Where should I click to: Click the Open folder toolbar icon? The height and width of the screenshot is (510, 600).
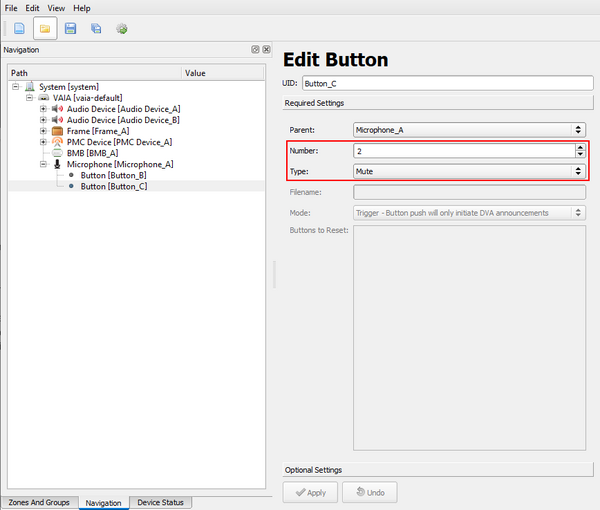click(x=45, y=29)
